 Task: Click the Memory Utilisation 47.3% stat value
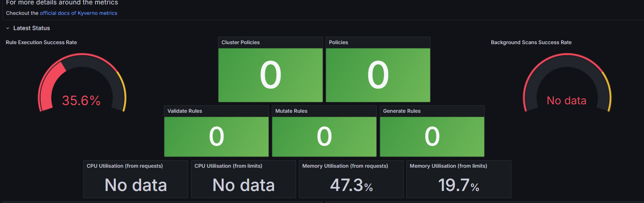(351, 185)
